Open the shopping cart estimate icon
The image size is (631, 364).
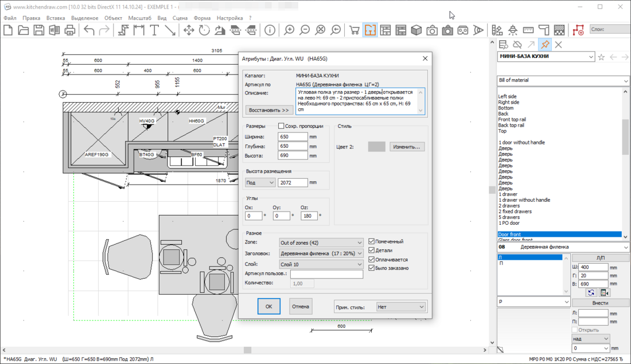(x=355, y=30)
